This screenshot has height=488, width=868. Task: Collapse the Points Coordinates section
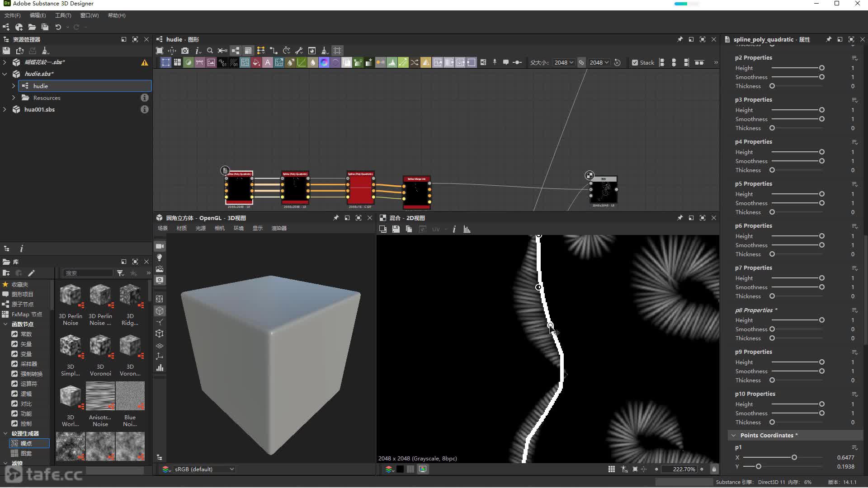click(733, 436)
